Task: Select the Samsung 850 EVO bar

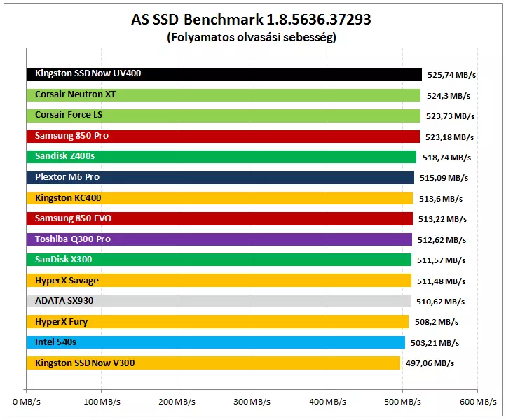Action: [x=219, y=219]
